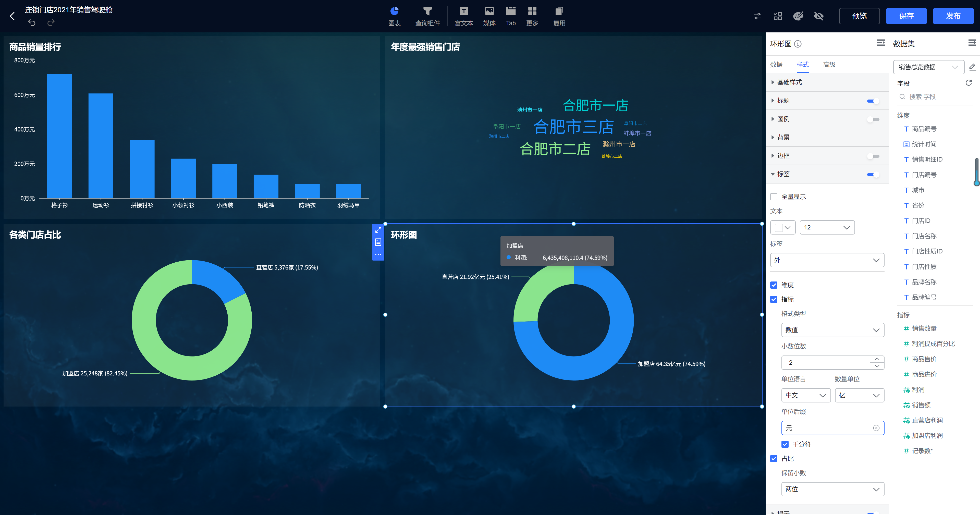Check the 全量显示 checkbox
Viewport: 980px width, 515px height.
(774, 197)
